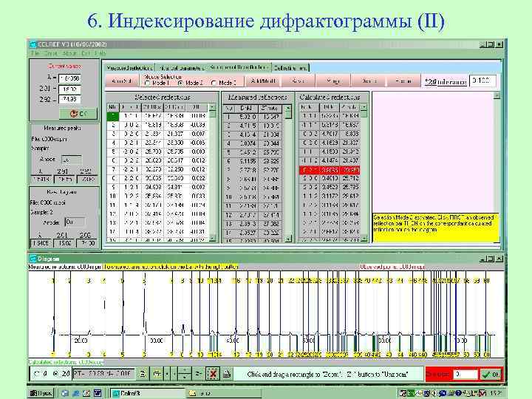
Task: Open the Selection of the reflections tab
Action: 239,67
